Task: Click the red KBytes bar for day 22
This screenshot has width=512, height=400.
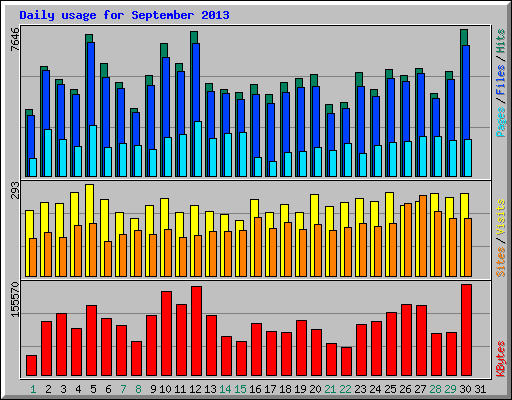Action: (346, 362)
